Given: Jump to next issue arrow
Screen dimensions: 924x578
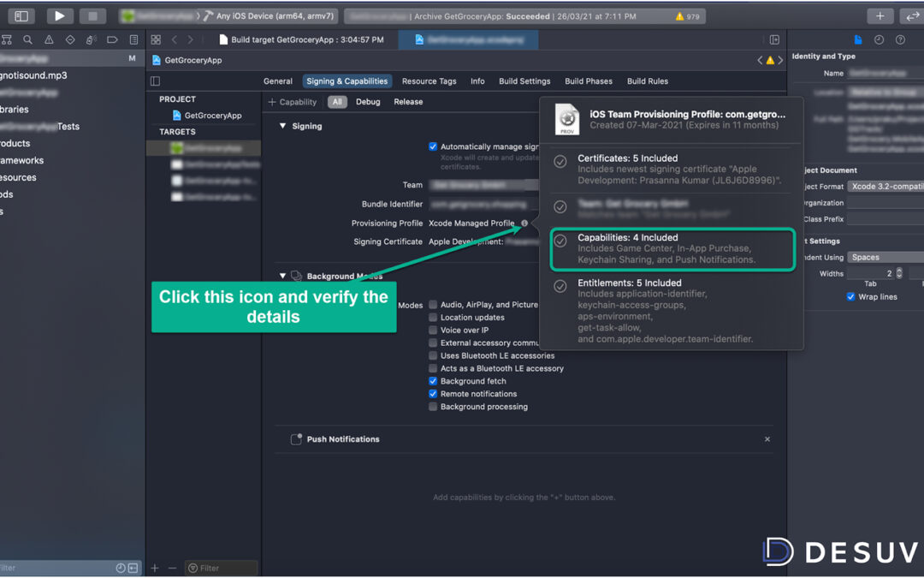Looking at the screenshot, I should (x=780, y=60).
